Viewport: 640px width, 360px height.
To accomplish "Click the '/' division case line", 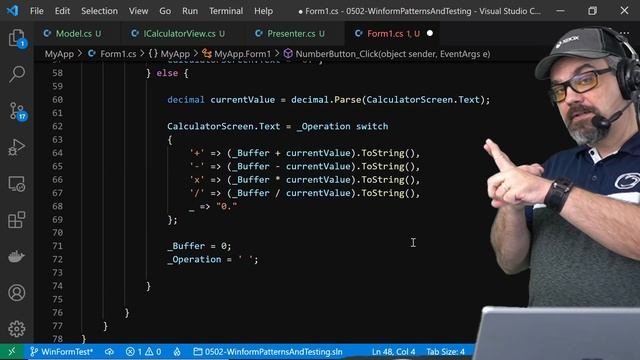I will (x=304, y=193).
